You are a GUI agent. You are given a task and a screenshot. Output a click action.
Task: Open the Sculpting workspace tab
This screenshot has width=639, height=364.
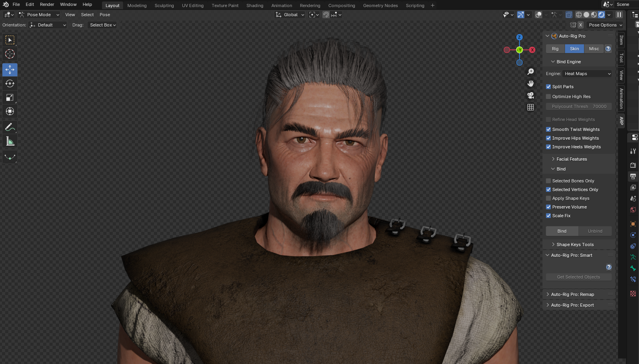coord(164,6)
